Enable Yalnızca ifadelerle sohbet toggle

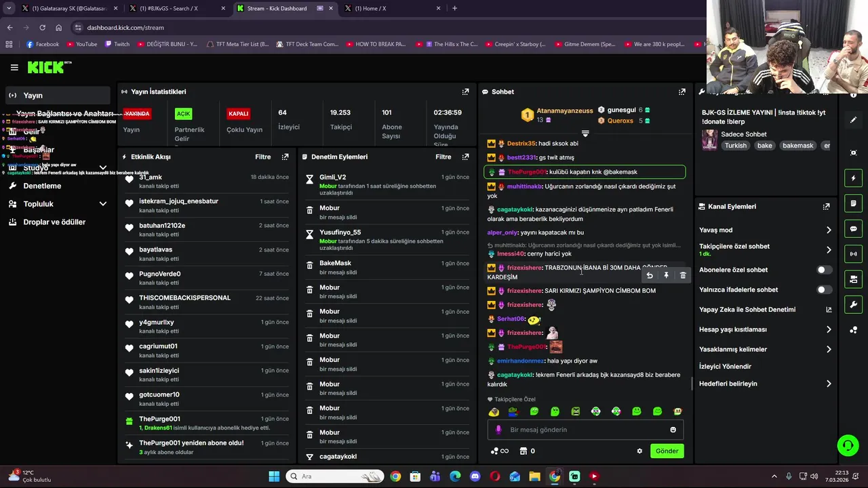tap(823, 289)
